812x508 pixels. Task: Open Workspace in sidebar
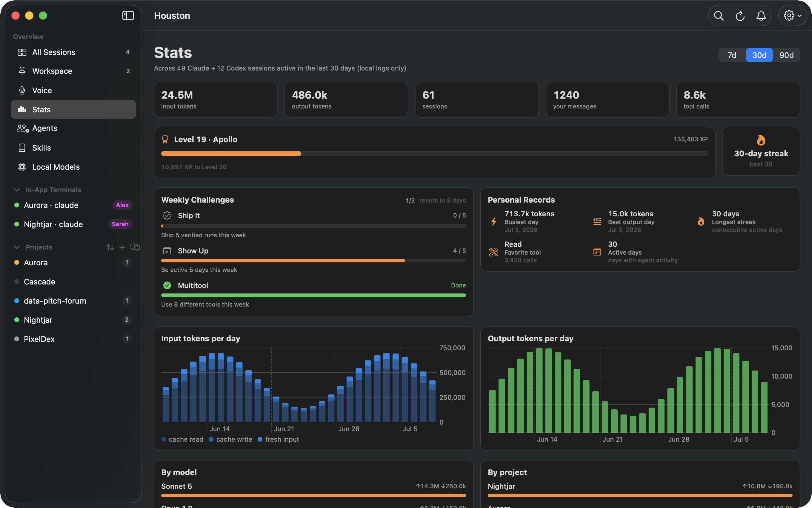click(x=73, y=71)
